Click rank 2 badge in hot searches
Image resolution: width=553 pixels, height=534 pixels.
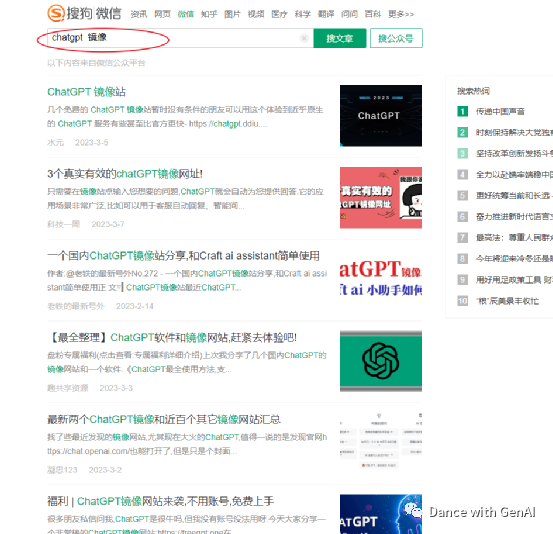[x=462, y=133]
